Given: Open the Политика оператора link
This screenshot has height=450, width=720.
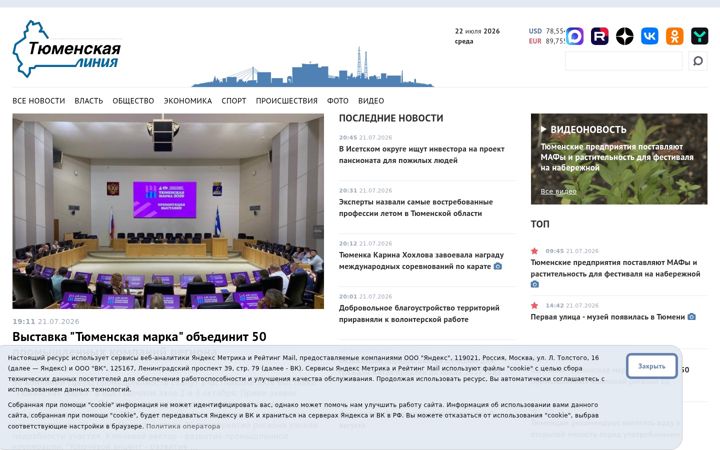Looking at the screenshot, I should pos(183,426).
